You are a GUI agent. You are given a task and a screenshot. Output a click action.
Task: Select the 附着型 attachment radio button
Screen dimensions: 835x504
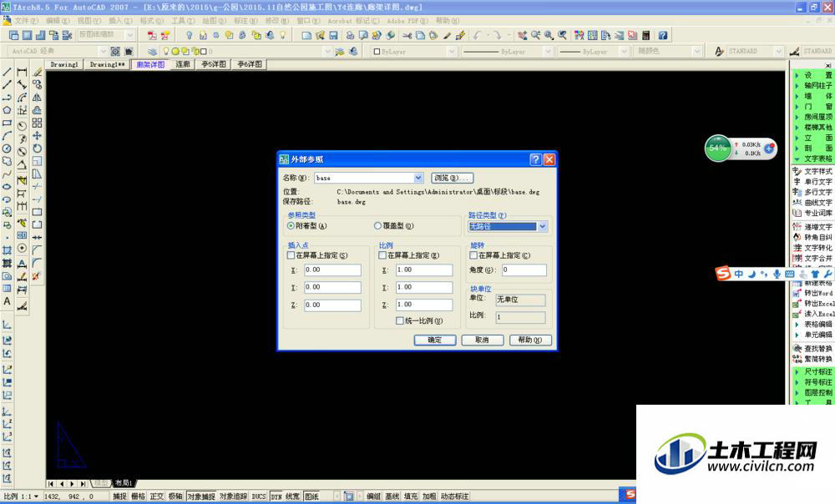pyautogui.click(x=291, y=225)
